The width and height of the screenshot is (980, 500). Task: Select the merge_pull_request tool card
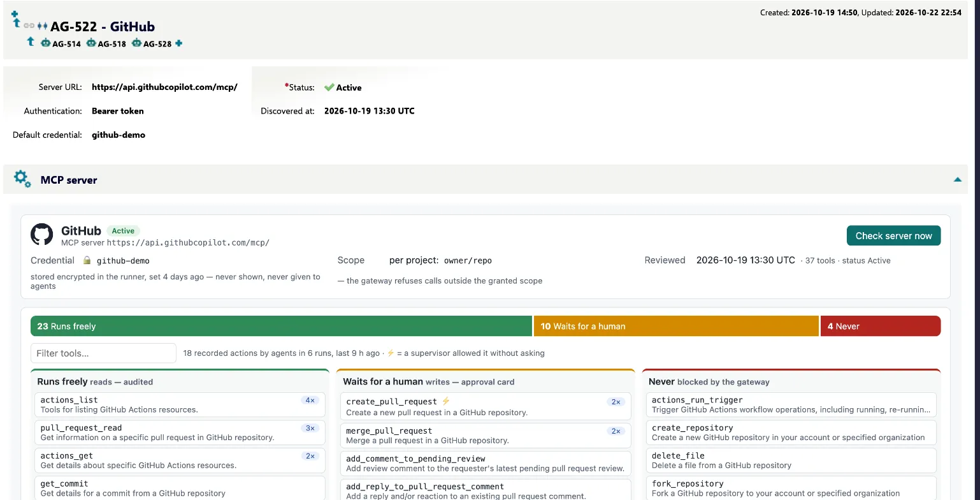486,436
